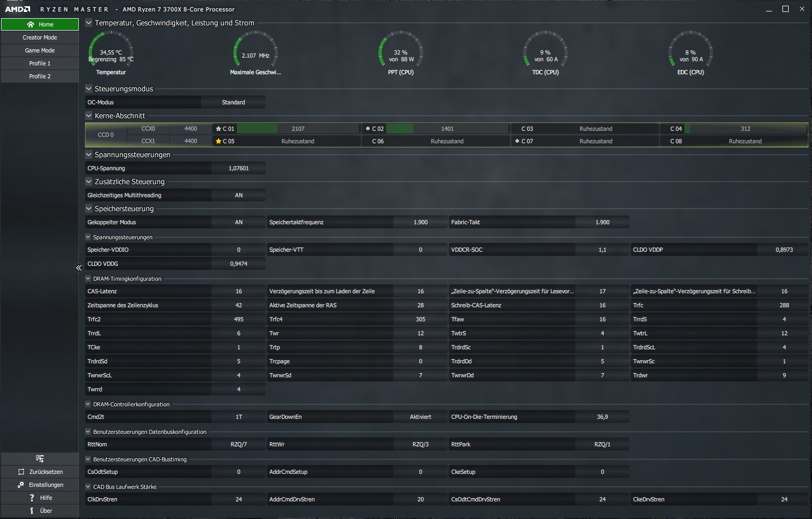This screenshot has width=812, height=519.
Task: Click Gleichzeitiges Multithreading AN value
Action: [239, 195]
